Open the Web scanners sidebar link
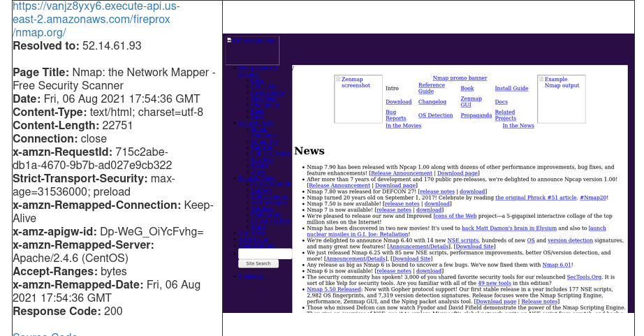The image size is (644, 336). [x=270, y=203]
